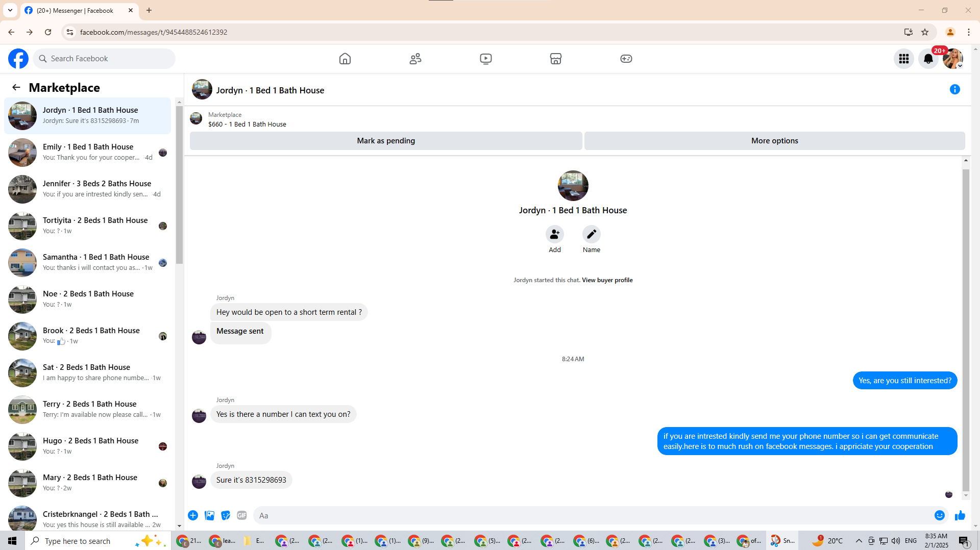Show hidden system tray icons
Viewport: 980px width, 550px height.
click(859, 541)
